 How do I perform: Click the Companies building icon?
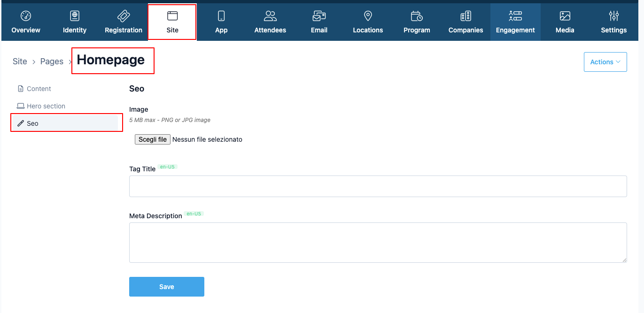pos(466,16)
